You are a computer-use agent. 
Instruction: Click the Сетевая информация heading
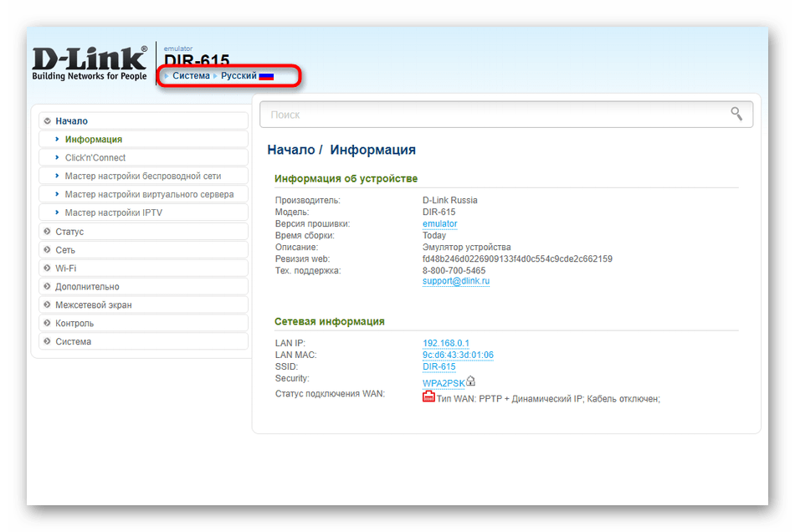(x=330, y=321)
